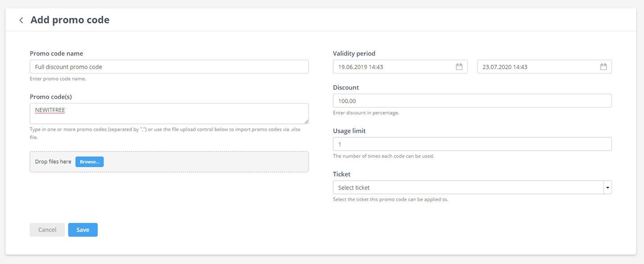Save the promo code

[83, 230]
